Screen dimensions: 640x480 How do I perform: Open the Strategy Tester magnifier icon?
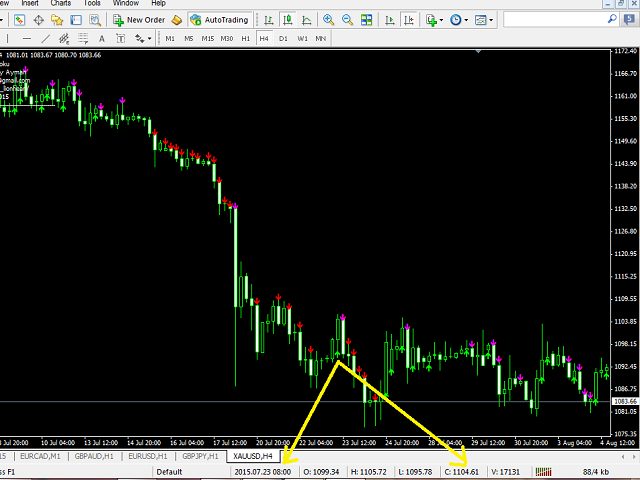click(95, 20)
